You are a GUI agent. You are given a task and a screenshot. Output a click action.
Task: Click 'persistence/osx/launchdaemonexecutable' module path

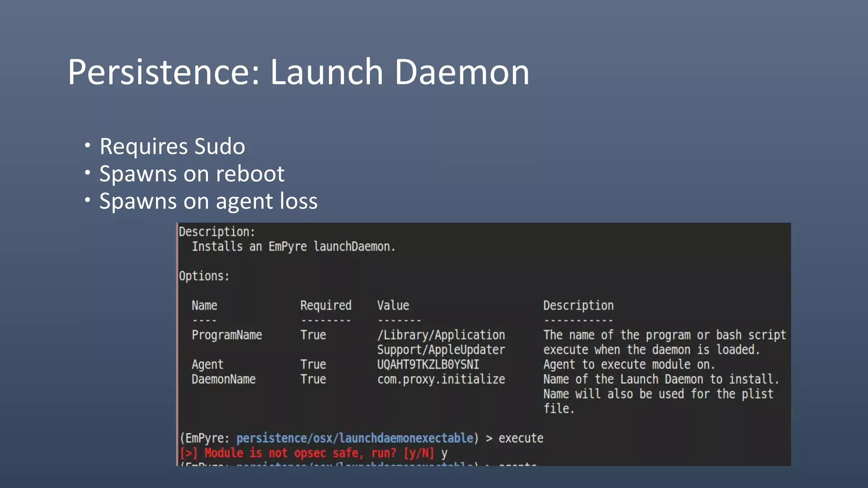coord(354,438)
